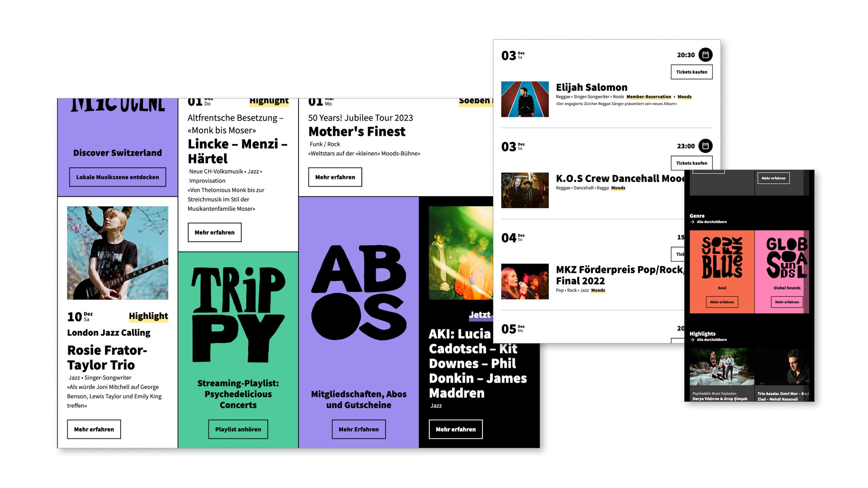The height and width of the screenshot is (488, 868).
Task: Click the 'Moods' tag on MKZ Förderpreis
Action: [598, 290]
